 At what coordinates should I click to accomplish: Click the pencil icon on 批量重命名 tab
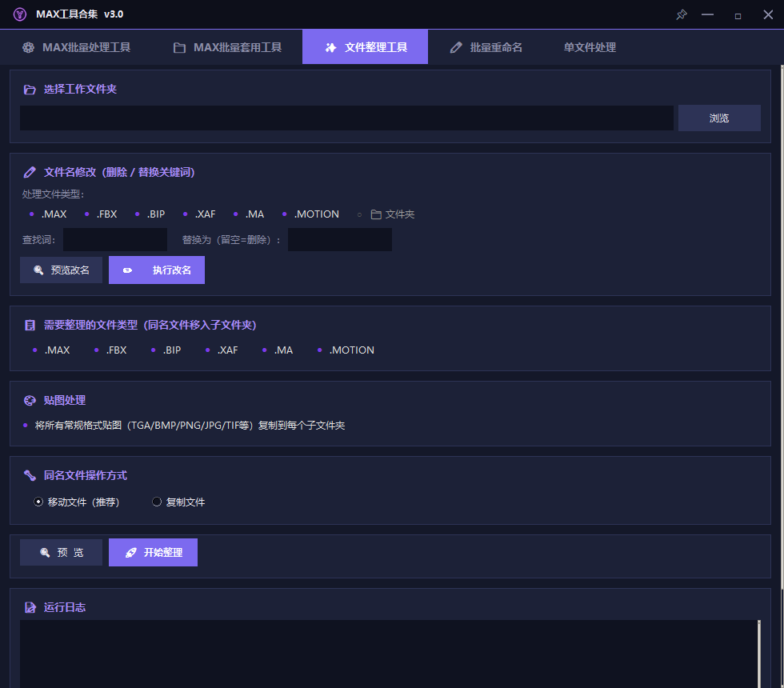(x=455, y=47)
